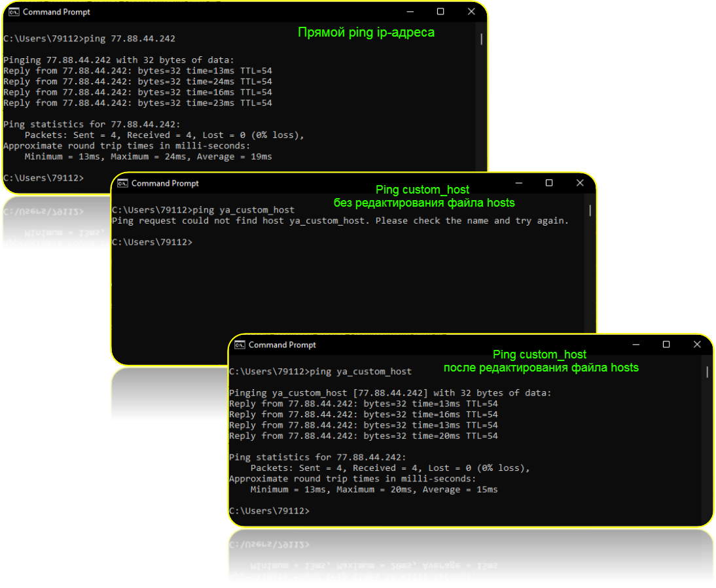Click 'Average = 15ms' line in bottom window
This screenshot has height=588, width=716.
point(374,490)
